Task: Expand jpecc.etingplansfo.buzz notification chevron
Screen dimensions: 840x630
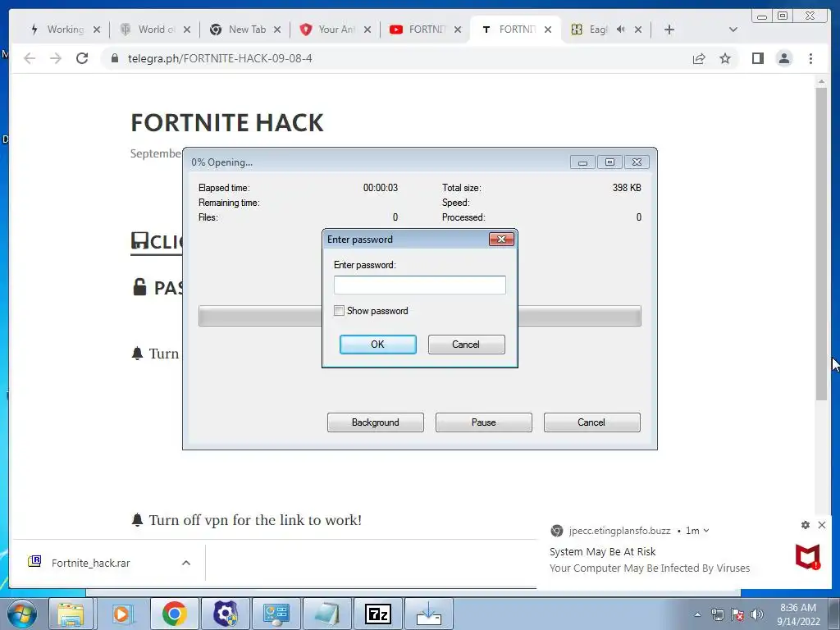Action: click(706, 531)
